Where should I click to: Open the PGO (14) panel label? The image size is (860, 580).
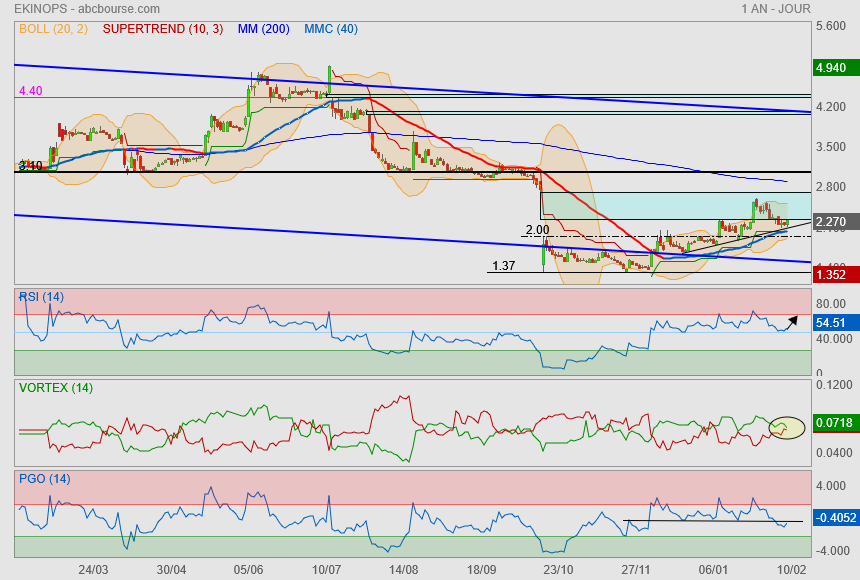[42, 478]
